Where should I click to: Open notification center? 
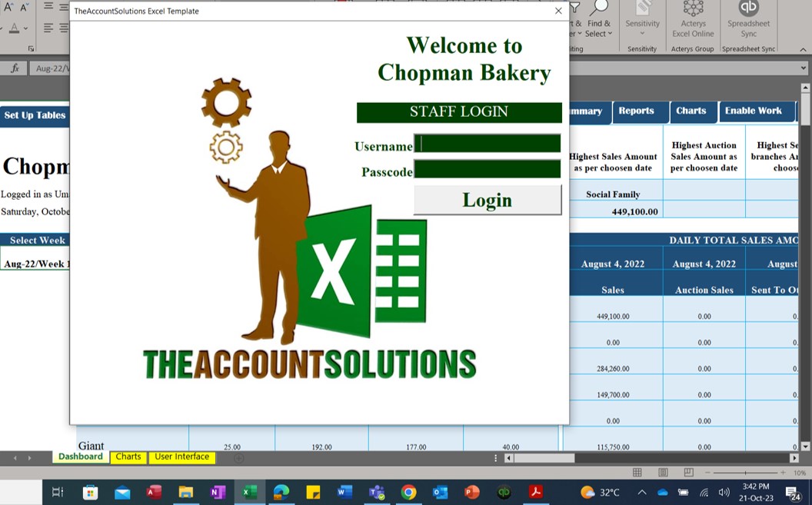point(792,493)
